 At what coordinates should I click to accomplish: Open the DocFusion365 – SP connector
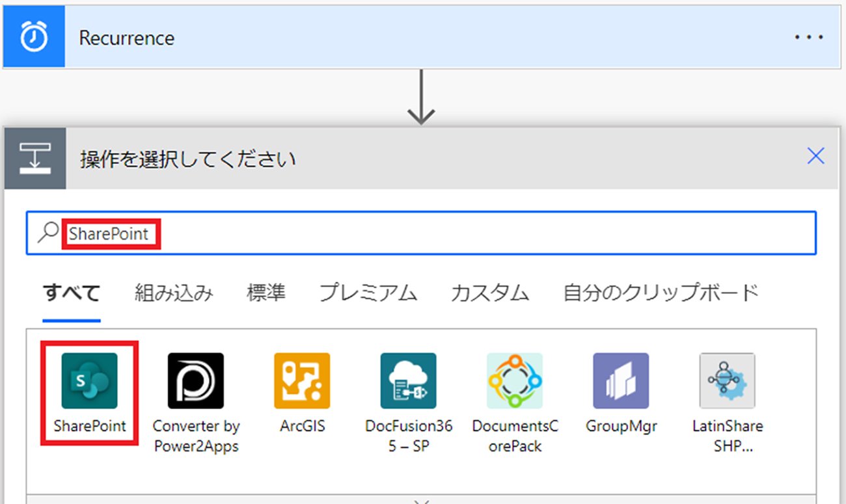pyautogui.click(x=409, y=381)
